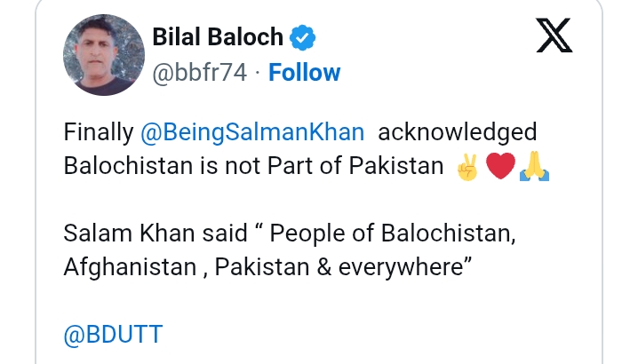Click the blue verified badge
Image resolution: width=638 pixels, height=364 pixels.
coord(304,37)
